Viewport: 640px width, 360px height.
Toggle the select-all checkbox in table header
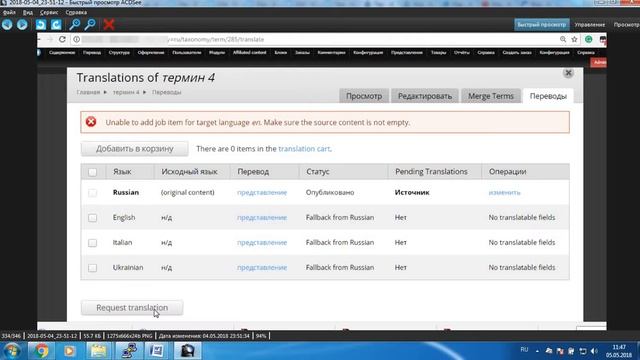(x=93, y=172)
